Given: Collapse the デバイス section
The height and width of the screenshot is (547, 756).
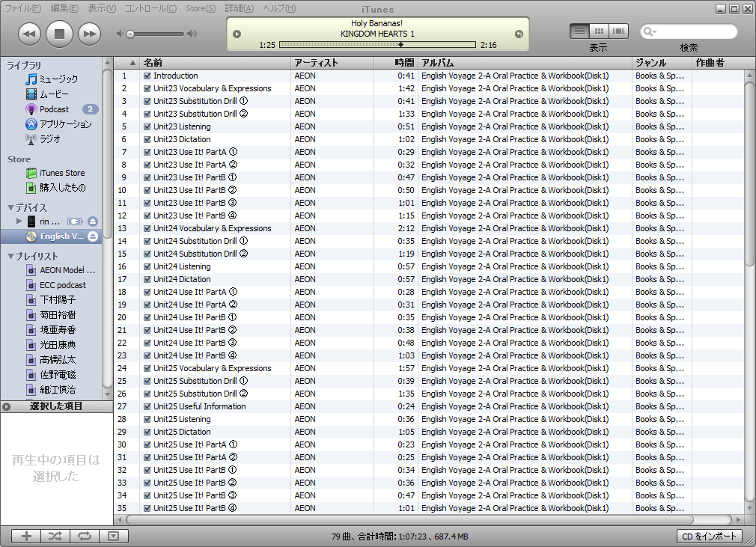Looking at the screenshot, I should (10, 208).
